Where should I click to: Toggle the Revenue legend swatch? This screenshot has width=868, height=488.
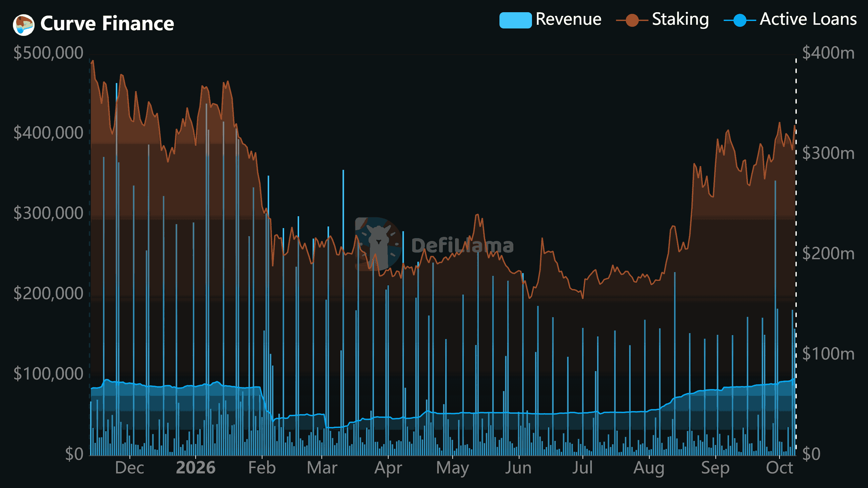pyautogui.click(x=515, y=20)
